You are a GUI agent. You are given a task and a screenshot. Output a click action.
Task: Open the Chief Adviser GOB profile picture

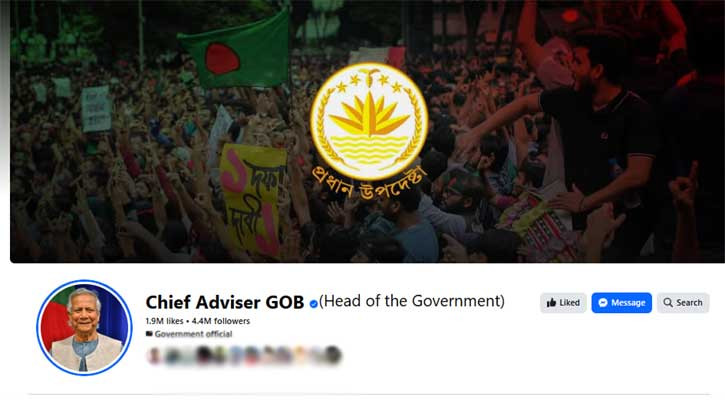tap(84, 327)
